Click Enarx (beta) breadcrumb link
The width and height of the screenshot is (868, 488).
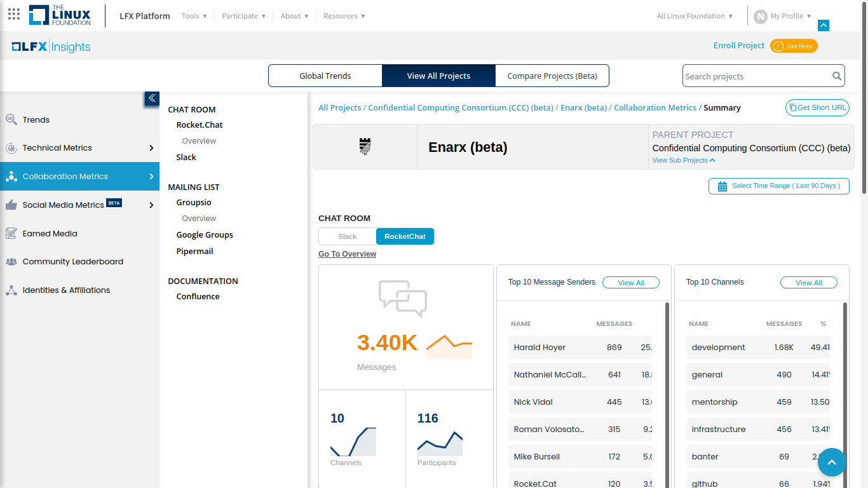tap(583, 108)
